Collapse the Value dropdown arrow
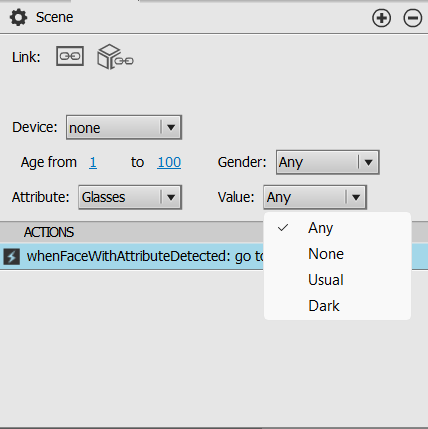 click(356, 198)
